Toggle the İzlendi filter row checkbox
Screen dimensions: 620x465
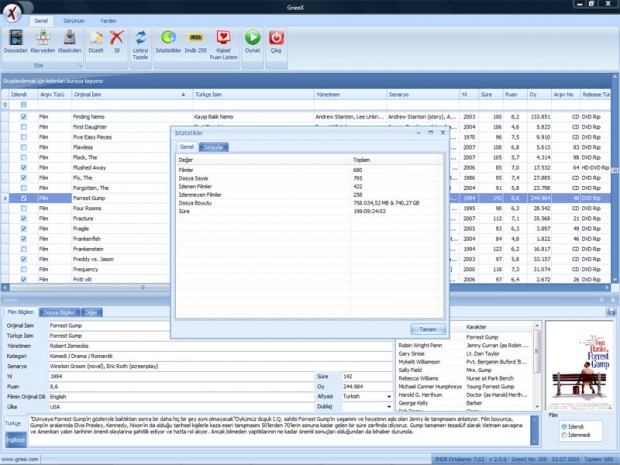pyautogui.click(x=24, y=105)
